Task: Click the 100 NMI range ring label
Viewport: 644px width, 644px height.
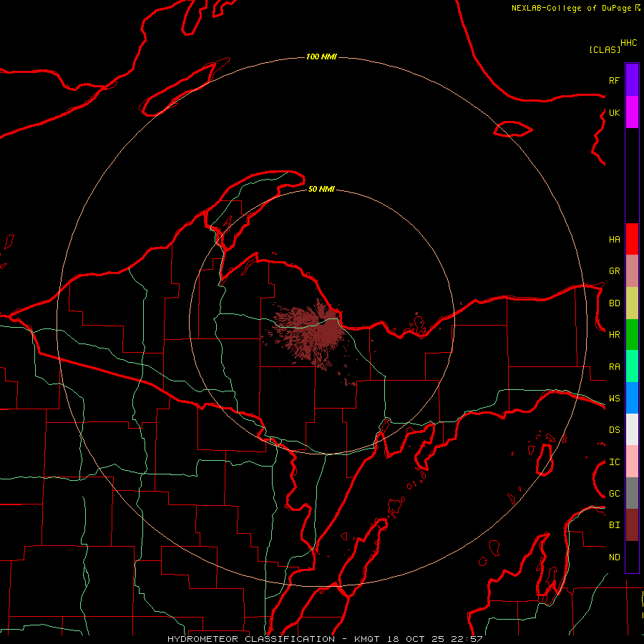Action: click(321, 57)
